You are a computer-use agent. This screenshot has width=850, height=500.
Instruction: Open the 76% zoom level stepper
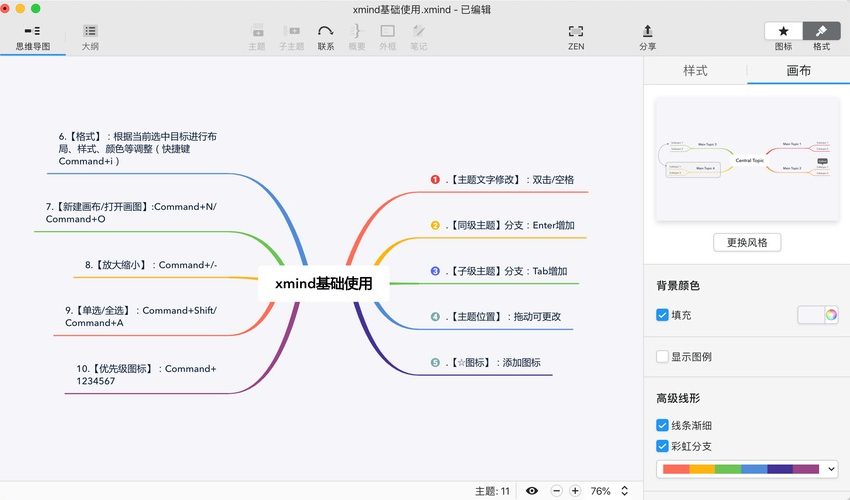[x=624, y=491]
